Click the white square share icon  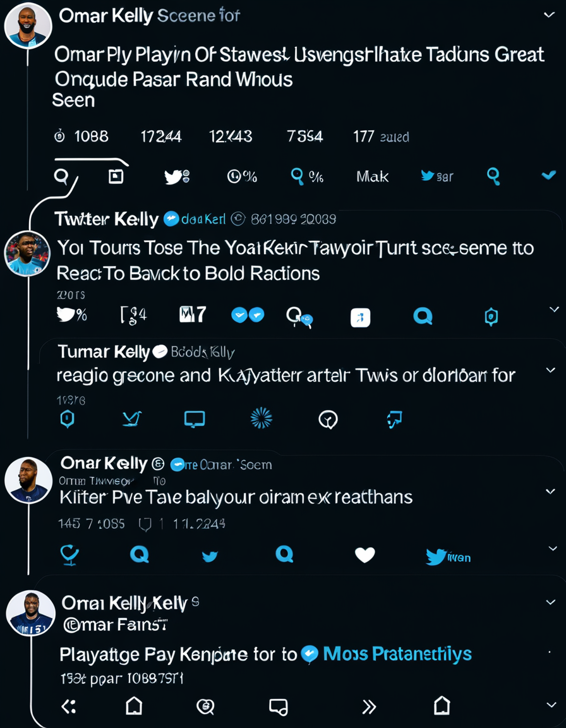tap(360, 318)
